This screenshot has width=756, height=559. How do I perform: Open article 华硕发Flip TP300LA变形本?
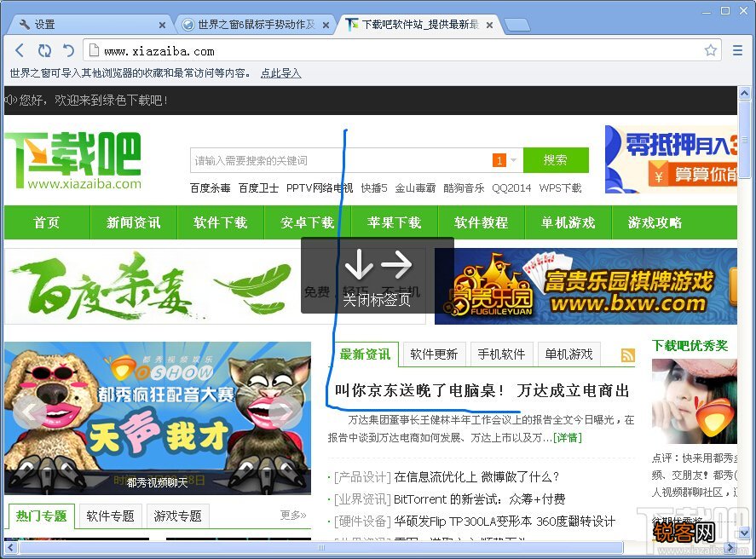(505, 522)
